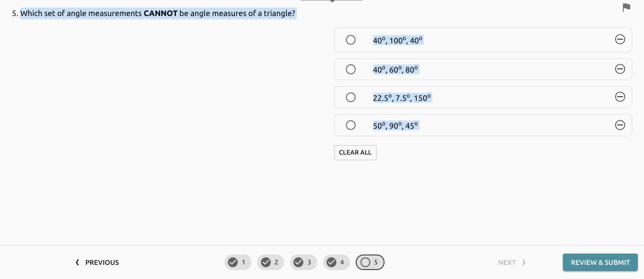
Task: Jump to question 2 in navigator
Action: (270, 263)
